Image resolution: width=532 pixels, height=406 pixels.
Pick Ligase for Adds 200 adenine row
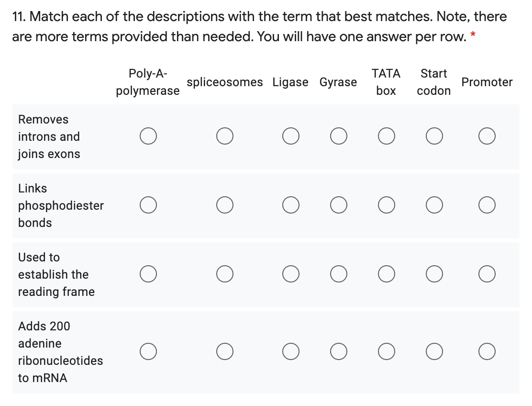pos(291,351)
